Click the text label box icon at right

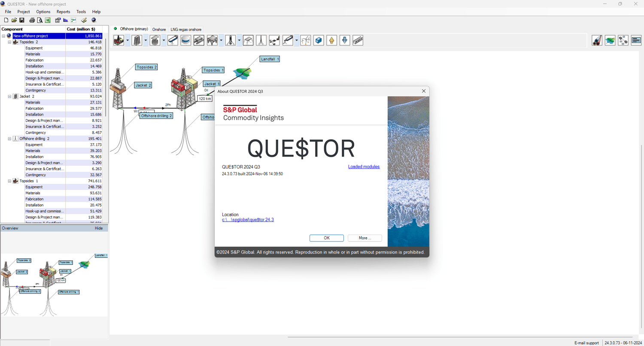click(x=636, y=40)
